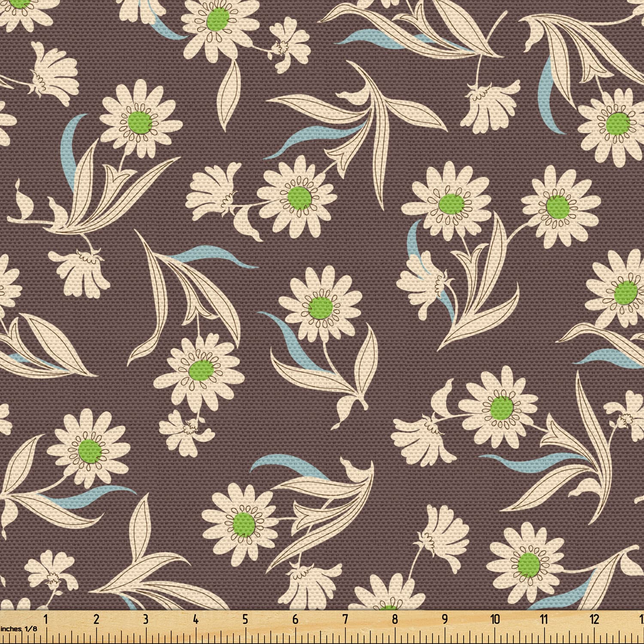Click the number "9" on the ruler
Screen dimensions: 644x644
point(445,619)
